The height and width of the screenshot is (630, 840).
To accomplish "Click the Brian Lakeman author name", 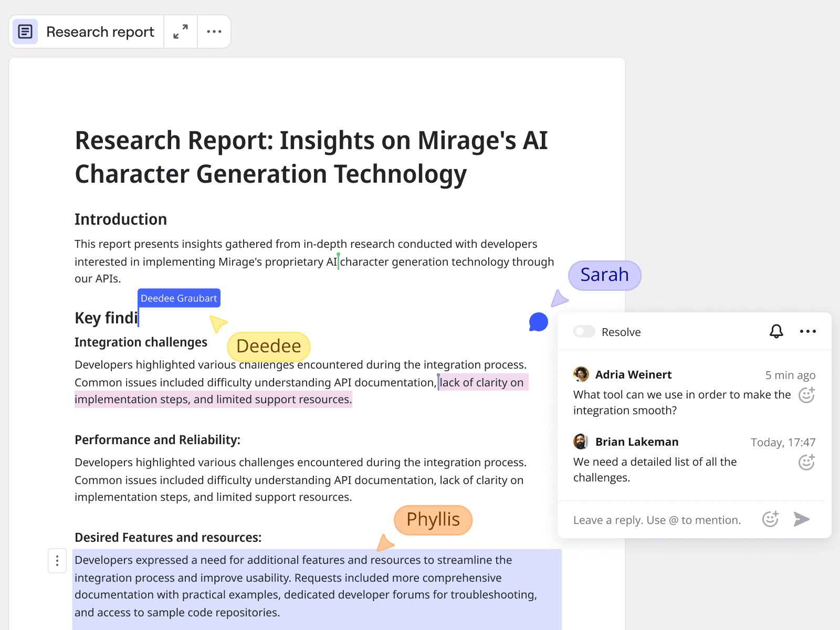I will click(x=637, y=442).
